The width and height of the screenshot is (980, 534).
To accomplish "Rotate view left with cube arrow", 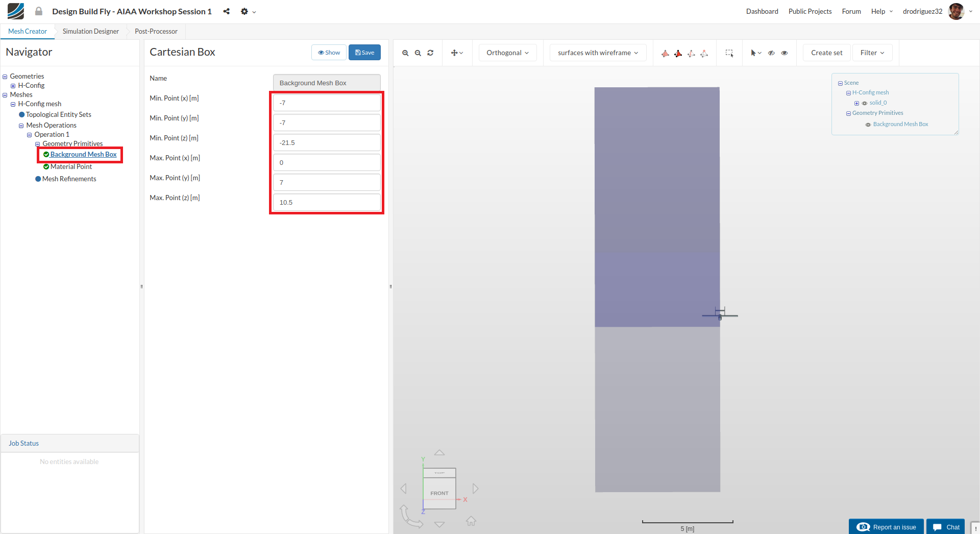I will point(404,489).
